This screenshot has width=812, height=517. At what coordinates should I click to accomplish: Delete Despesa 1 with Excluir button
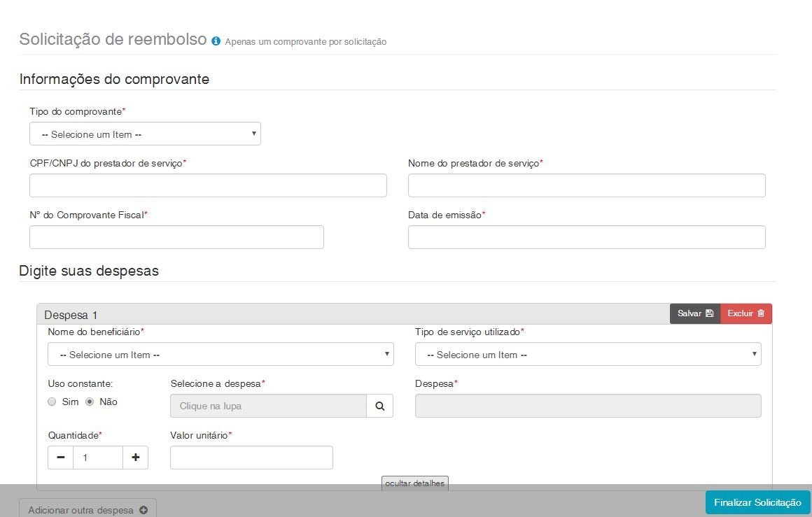tap(745, 313)
